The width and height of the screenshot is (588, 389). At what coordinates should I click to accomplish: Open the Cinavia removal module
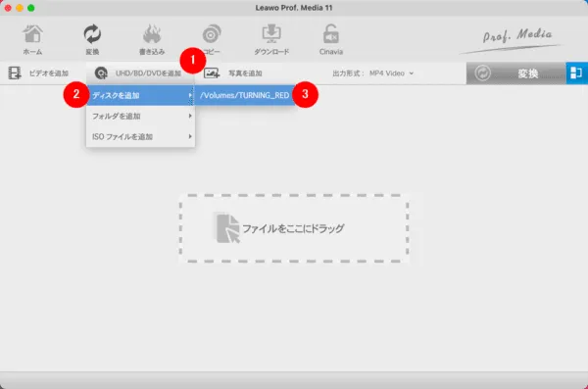click(x=331, y=40)
